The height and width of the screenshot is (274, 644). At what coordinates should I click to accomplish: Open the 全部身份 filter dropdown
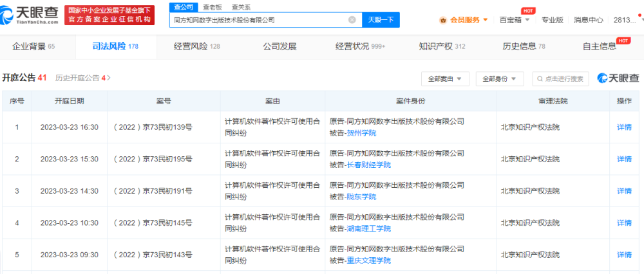click(500, 78)
